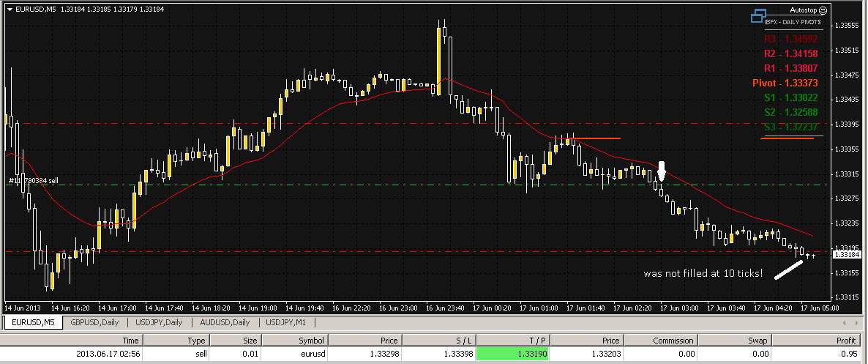Click the eurusd symbol cell

[x=295, y=354]
